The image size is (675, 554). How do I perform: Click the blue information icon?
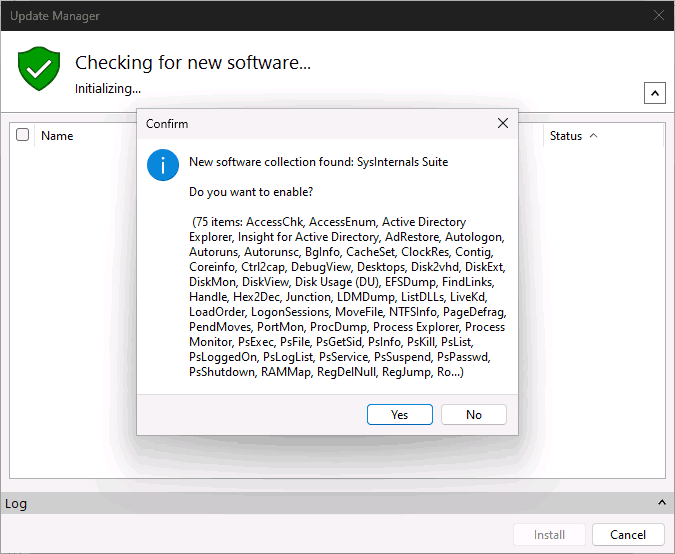click(163, 165)
